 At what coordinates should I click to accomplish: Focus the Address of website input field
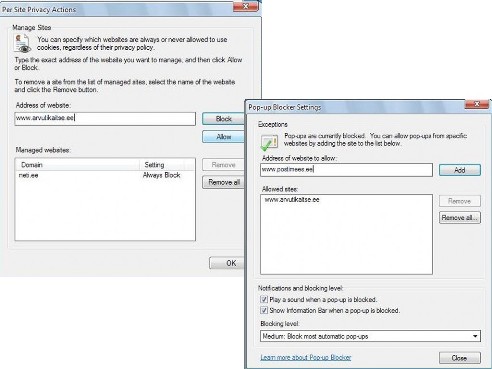[x=105, y=119]
